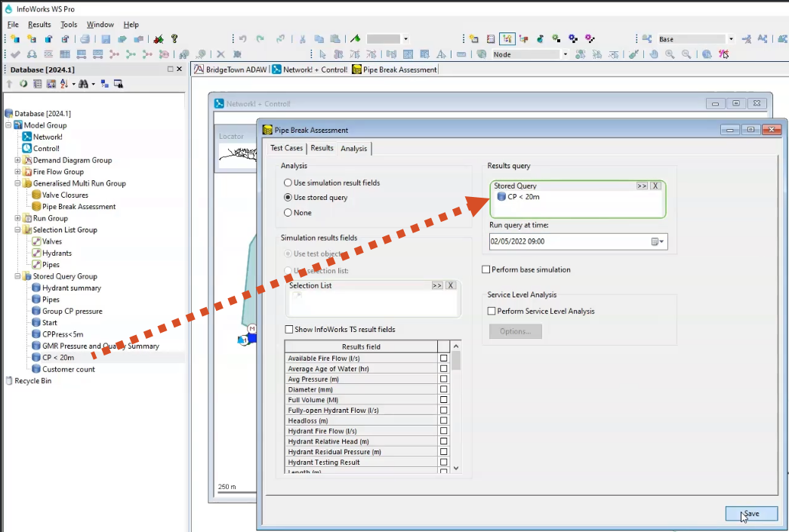Click the SQL query toolbar icon
This screenshot has width=789, height=532.
tap(48, 54)
